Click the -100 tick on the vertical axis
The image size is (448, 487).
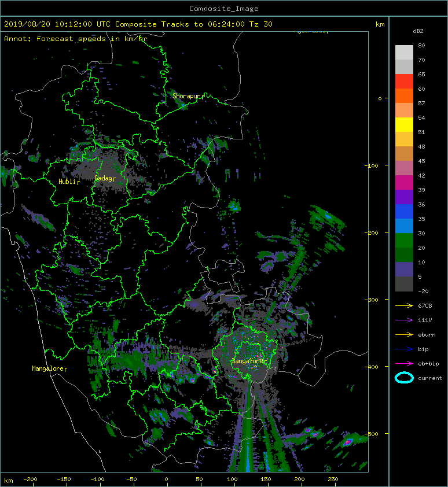[x=372, y=165]
